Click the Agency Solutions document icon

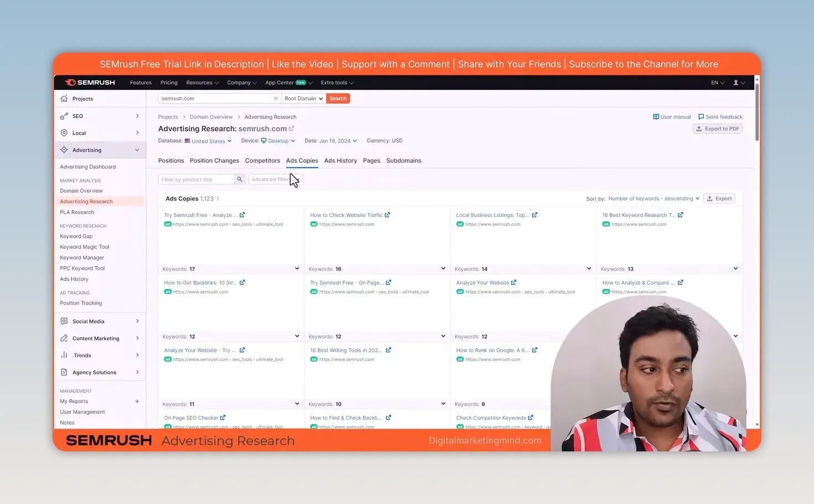64,372
